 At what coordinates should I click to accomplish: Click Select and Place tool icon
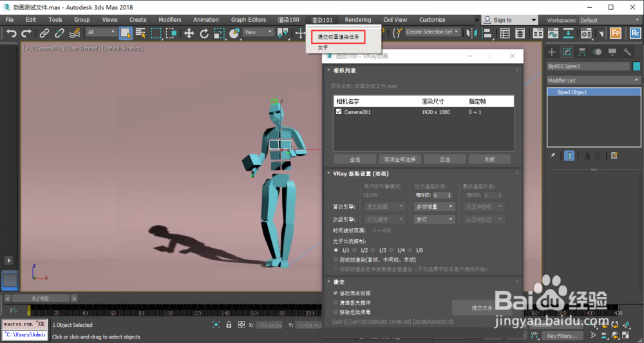[x=234, y=34]
